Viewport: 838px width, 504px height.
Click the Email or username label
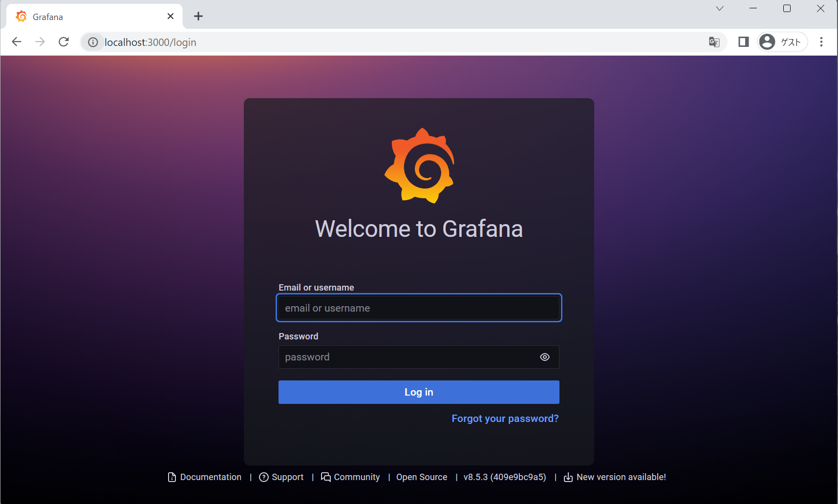(316, 288)
